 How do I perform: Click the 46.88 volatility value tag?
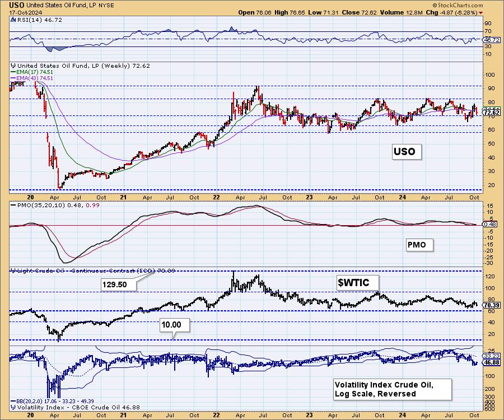492,362
